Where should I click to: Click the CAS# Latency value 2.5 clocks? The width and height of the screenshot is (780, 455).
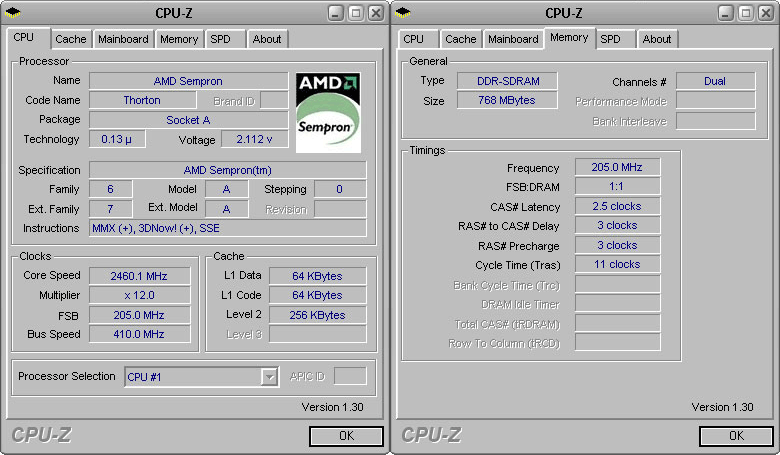coord(617,206)
